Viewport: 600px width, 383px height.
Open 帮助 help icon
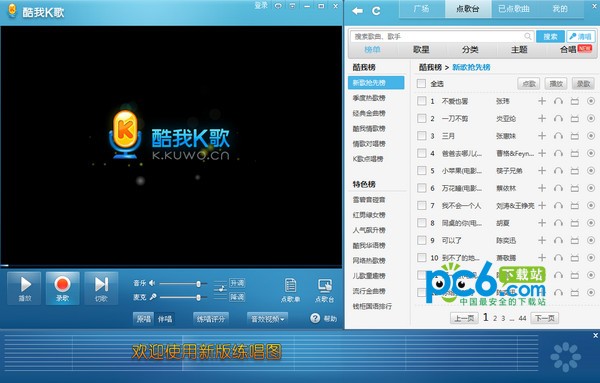tap(315, 318)
